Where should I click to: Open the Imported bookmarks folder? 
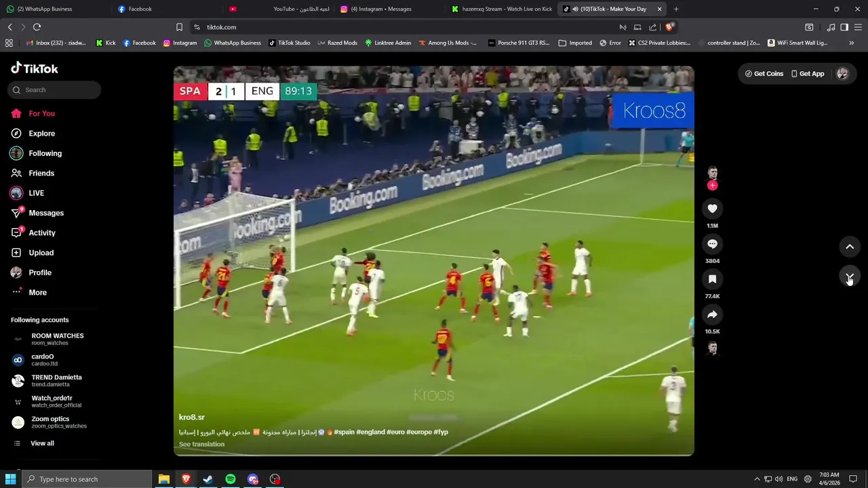tap(575, 43)
